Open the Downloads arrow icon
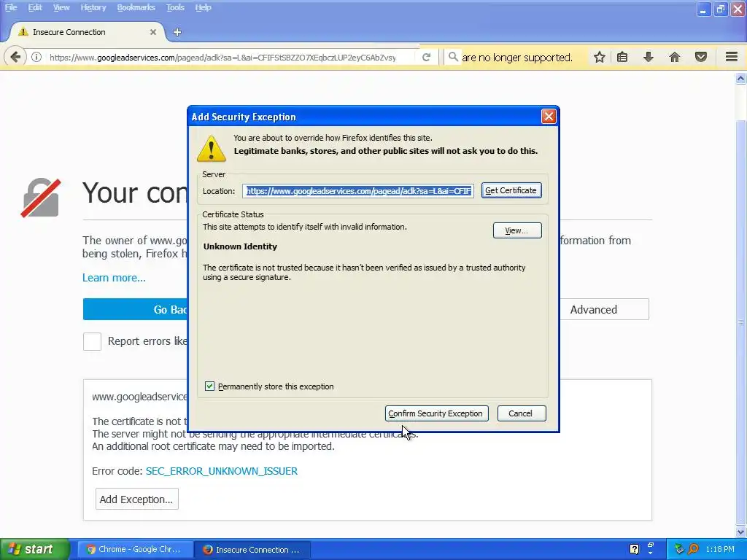The height and width of the screenshot is (560, 747). [649, 57]
